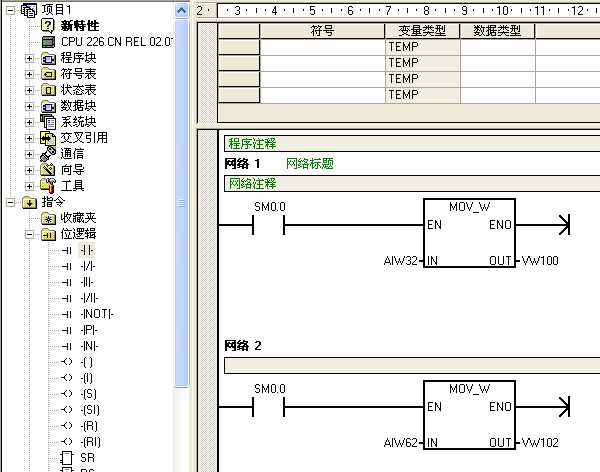
Task: Expand the 状态表 tree node
Action: 29,90
